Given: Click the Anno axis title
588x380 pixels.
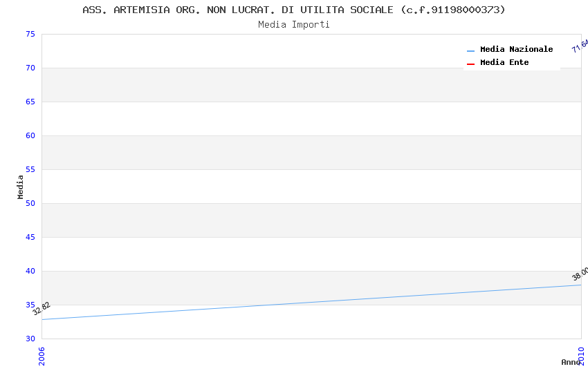Looking at the screenshot, I should coord(570,362).
